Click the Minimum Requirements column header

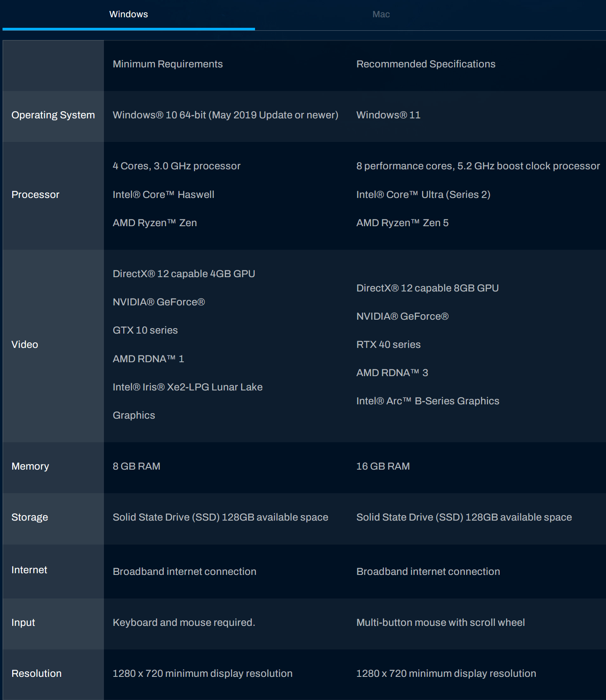coord(167,64)
